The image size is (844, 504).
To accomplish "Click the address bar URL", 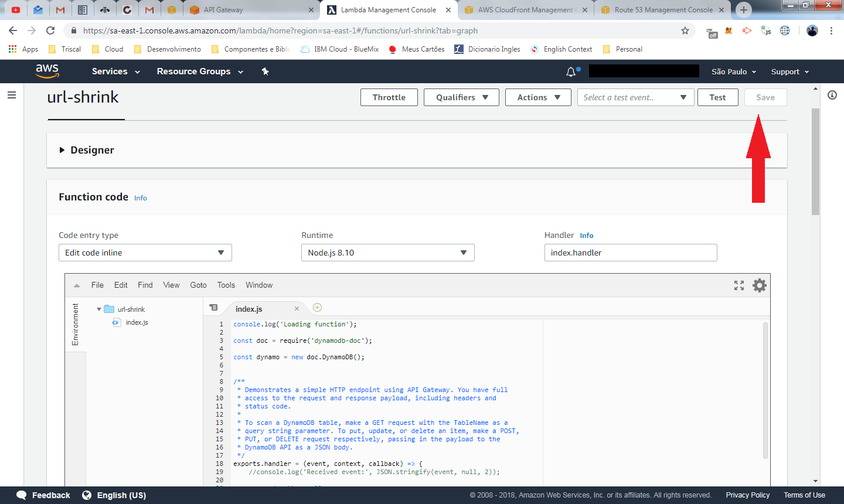I will [280, 30].
